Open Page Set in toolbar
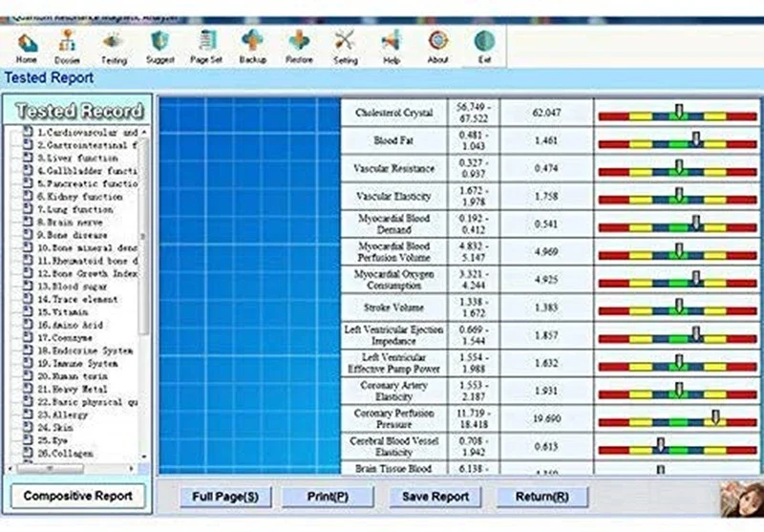764x532 pixels. coord(206,47)
